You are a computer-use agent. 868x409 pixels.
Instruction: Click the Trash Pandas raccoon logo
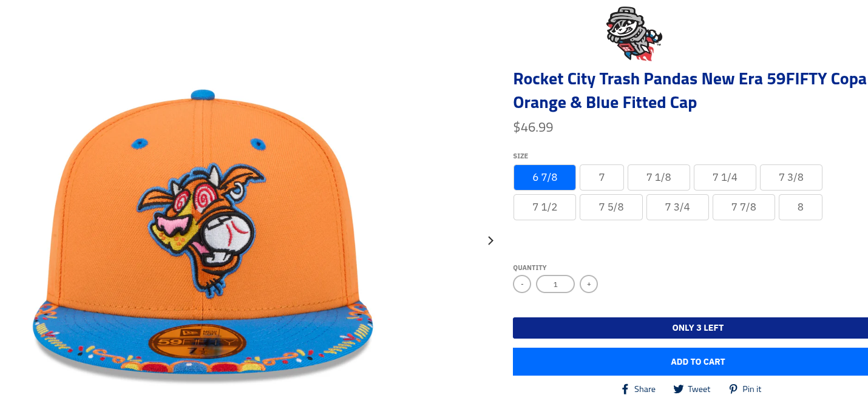634,35
